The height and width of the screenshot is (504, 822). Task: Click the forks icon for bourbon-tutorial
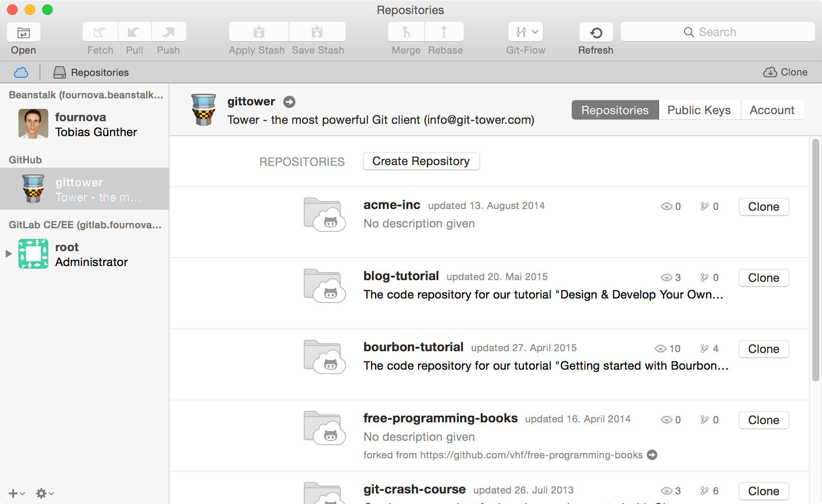pyautogui.click(x=705, y=349)
